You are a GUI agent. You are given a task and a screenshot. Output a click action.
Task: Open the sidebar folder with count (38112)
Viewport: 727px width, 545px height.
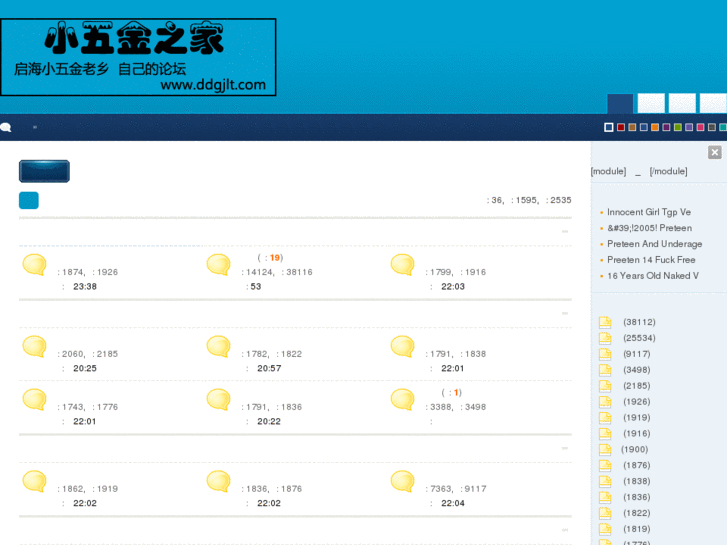point(605,322)
